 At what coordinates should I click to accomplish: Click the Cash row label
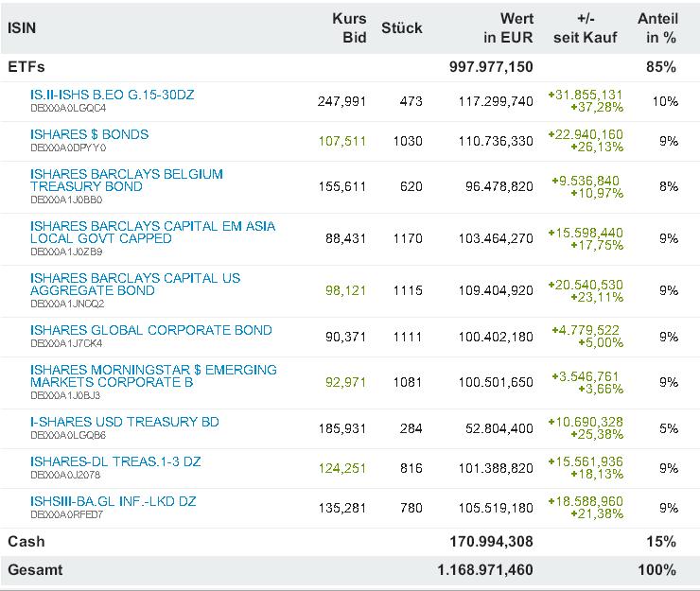click(x=26, y=542)
